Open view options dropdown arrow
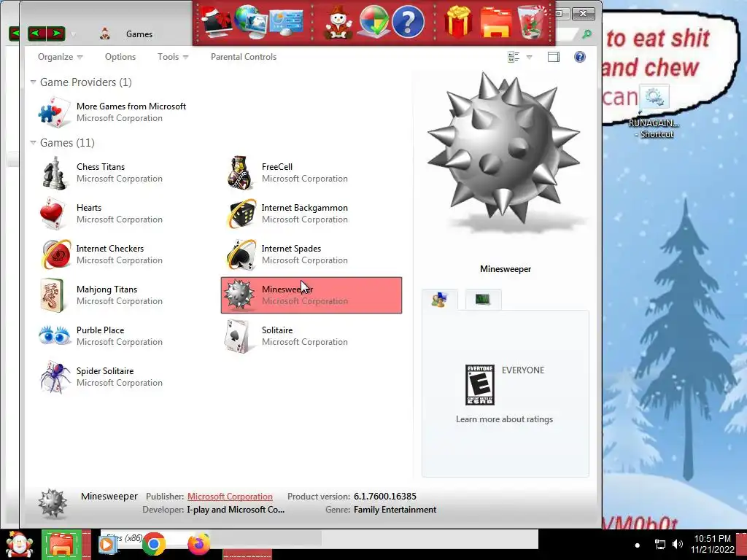Screen dimensions: 747x560 [529, 57]
